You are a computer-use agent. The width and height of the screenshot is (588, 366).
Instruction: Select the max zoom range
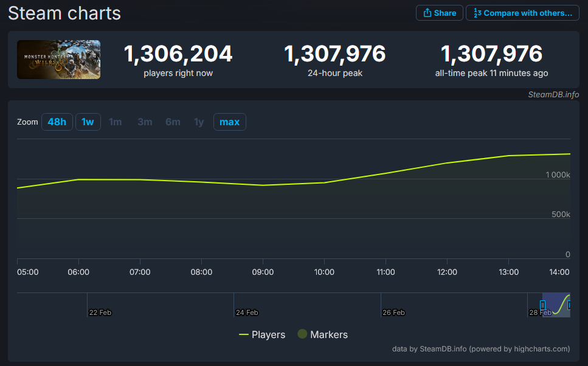tap(229, 122)
